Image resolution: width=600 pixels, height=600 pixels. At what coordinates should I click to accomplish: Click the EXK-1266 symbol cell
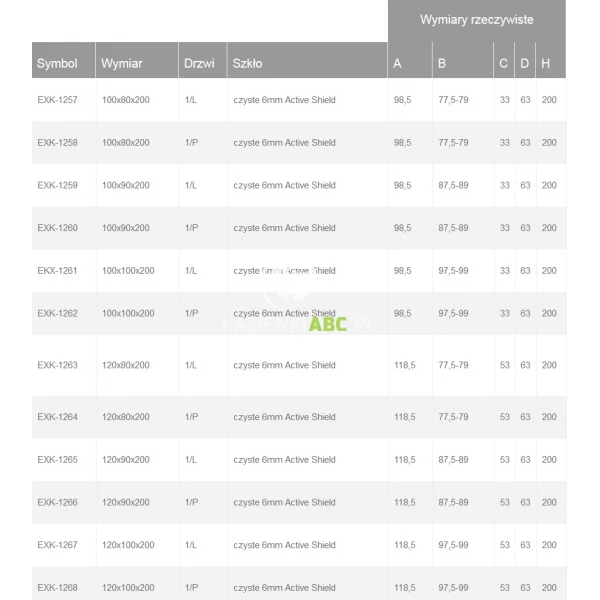pyautogui.click(x=58, y=503)
